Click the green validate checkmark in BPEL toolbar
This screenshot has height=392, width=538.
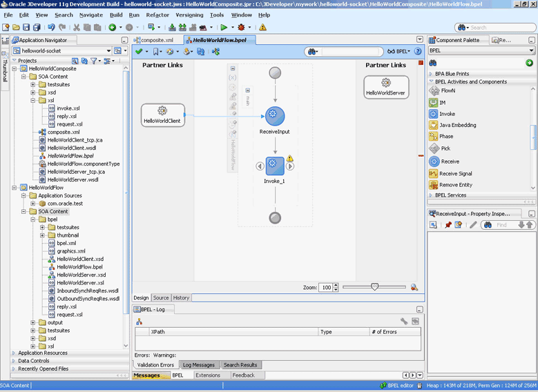[x=138, y=52]
